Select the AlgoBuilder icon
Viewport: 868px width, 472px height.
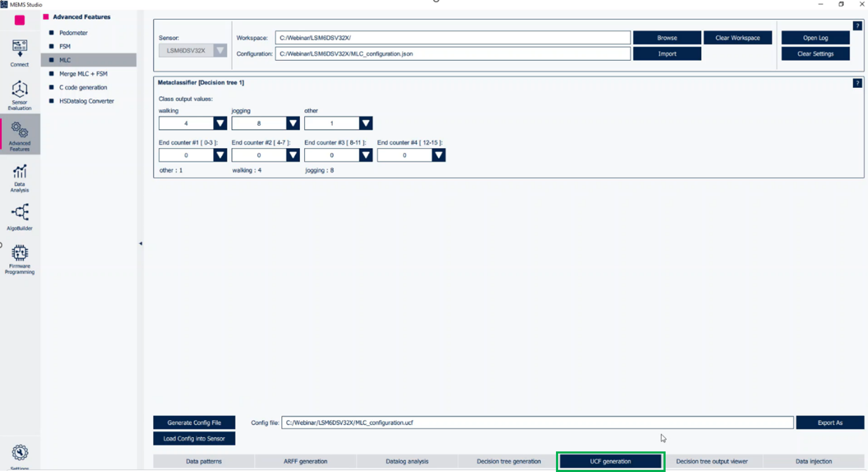pyautogui.click(x=19, y=216)
